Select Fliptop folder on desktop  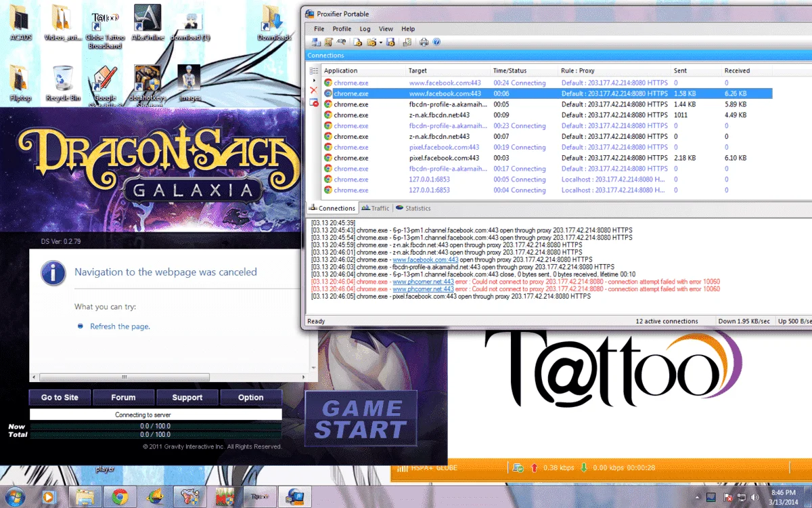(20, 83)
